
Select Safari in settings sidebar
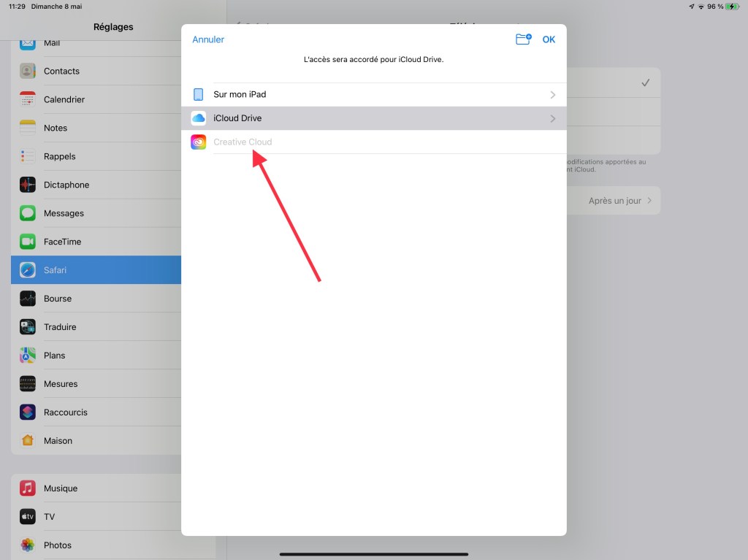pos(96,270)
